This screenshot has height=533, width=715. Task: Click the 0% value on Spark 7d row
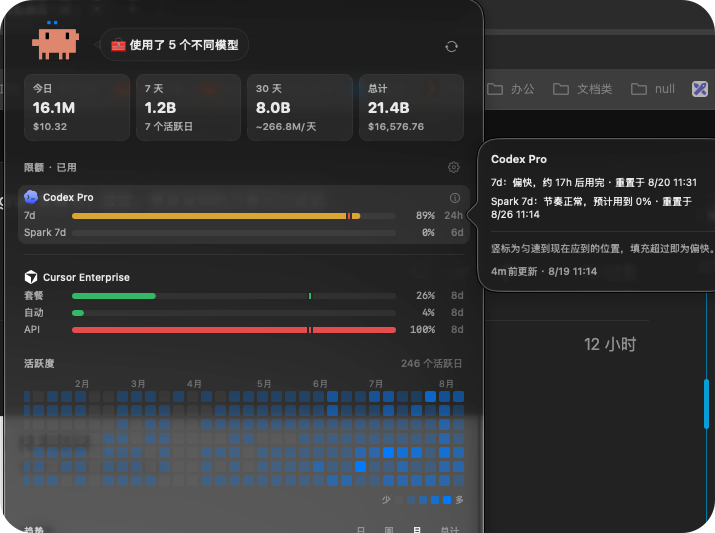(x=428, y=233)
